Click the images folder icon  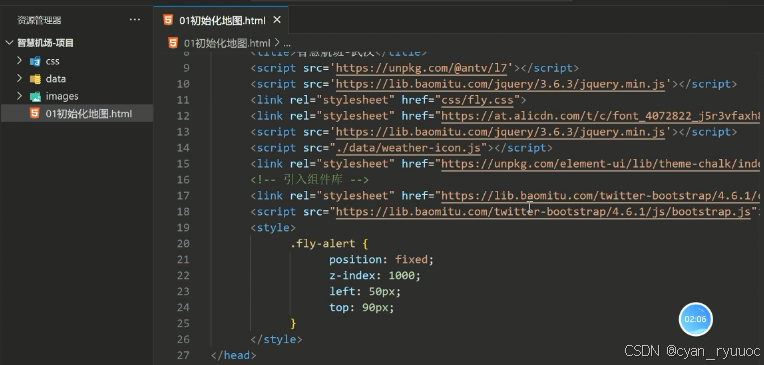(35, 96)
